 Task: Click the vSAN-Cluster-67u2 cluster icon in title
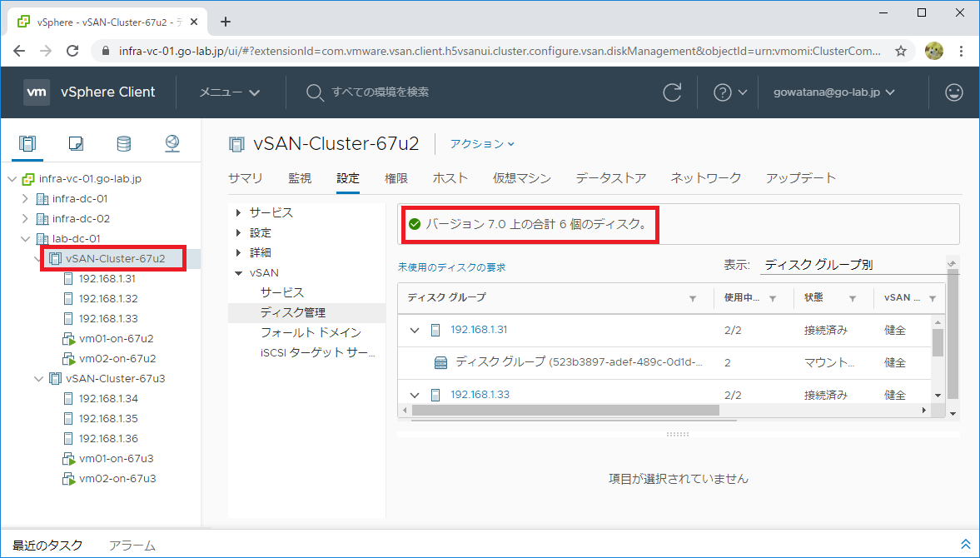point(236,144)
